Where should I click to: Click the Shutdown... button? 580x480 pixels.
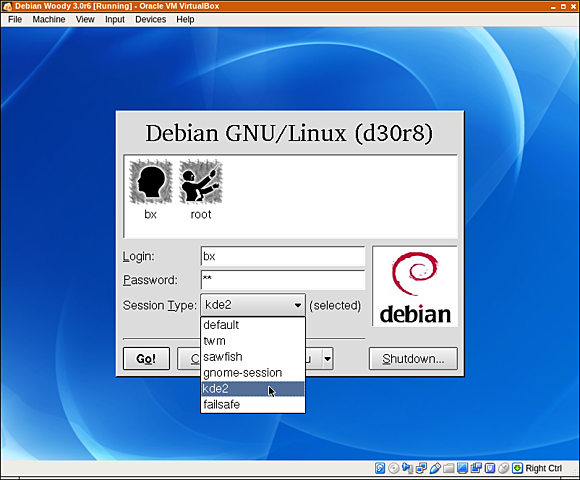413,358
